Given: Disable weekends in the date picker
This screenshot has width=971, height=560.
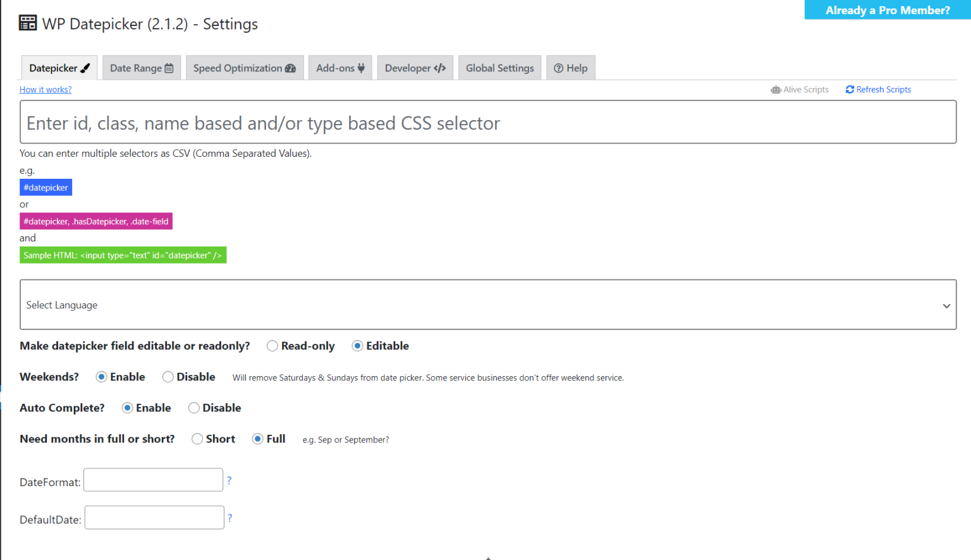Looking at the screenshot, I should [x=168, y=377].
